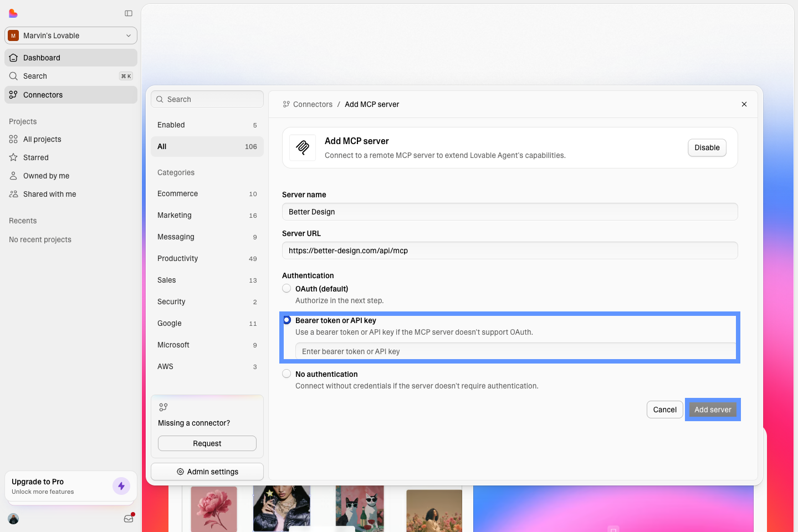Open the pink peony flower thumbnail
Image resolution: width=798 pixels, height=532 pixels.
pyautogui.click(x=214, y=509)
